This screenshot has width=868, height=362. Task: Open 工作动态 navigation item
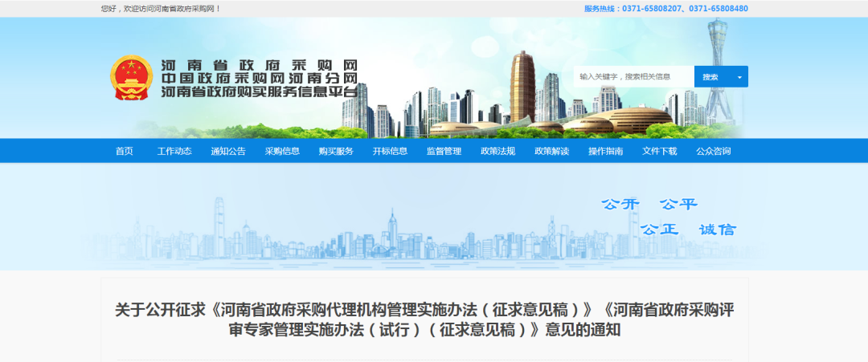click(x=174, y=151)
